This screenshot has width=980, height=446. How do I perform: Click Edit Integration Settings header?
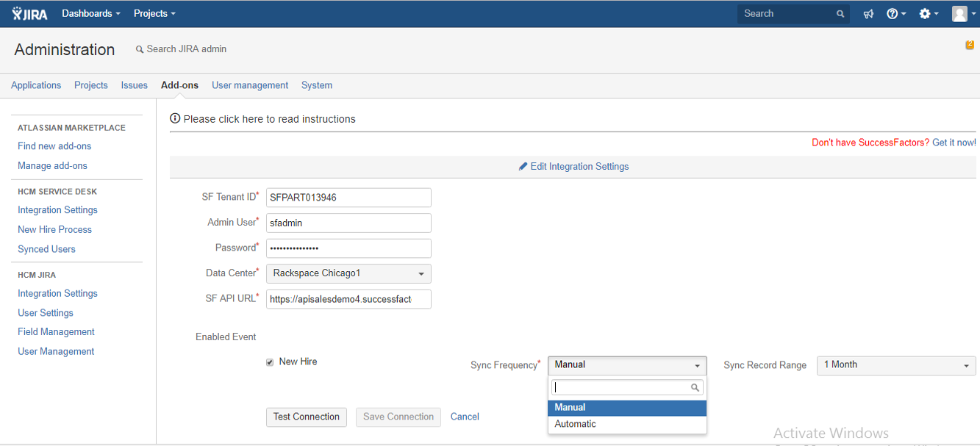click(x=573, y=167)
